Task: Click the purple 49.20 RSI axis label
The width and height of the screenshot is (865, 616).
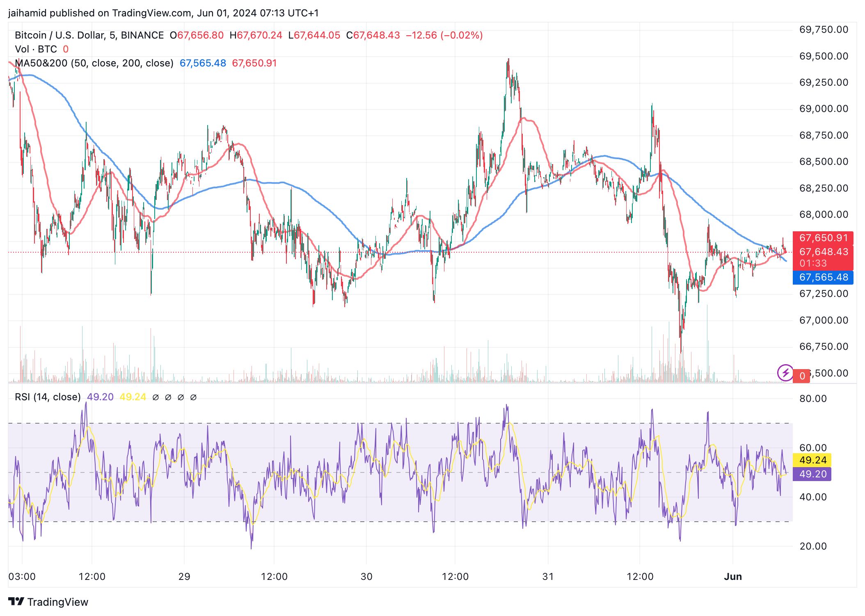Action: 812,474
